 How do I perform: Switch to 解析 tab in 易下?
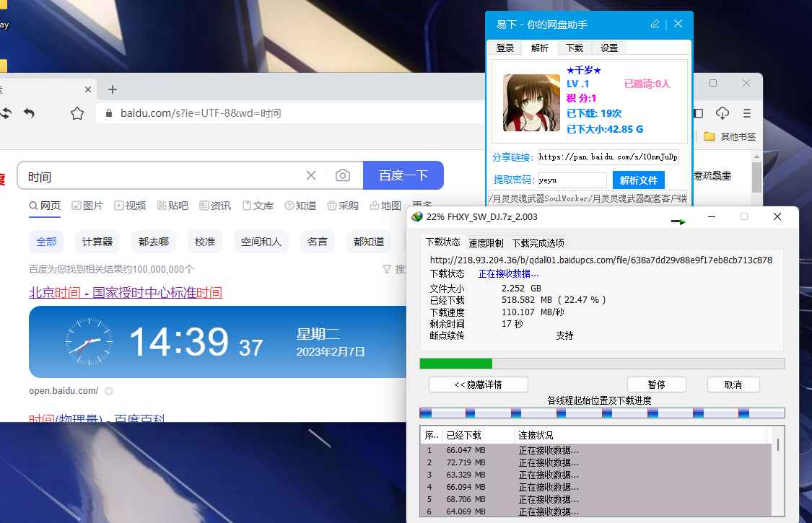pos(540,48)
